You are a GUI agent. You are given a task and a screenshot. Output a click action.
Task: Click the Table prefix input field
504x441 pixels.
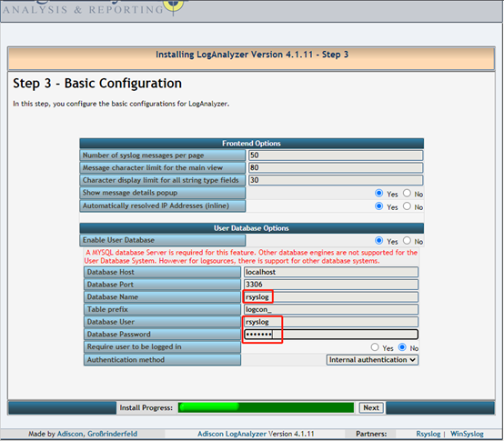[x=331, y=309]
